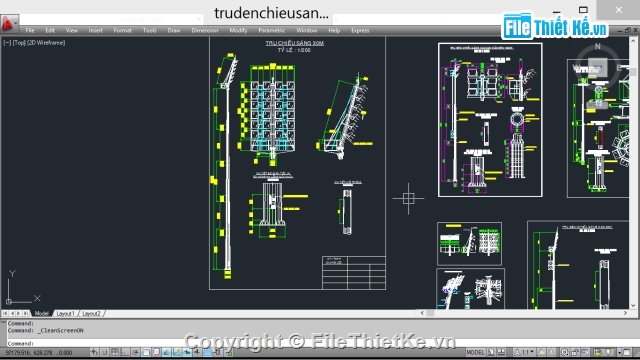Toggle Grid Display in status bar
This screenshot has height=360, width=640.
[x=115, y=352]
